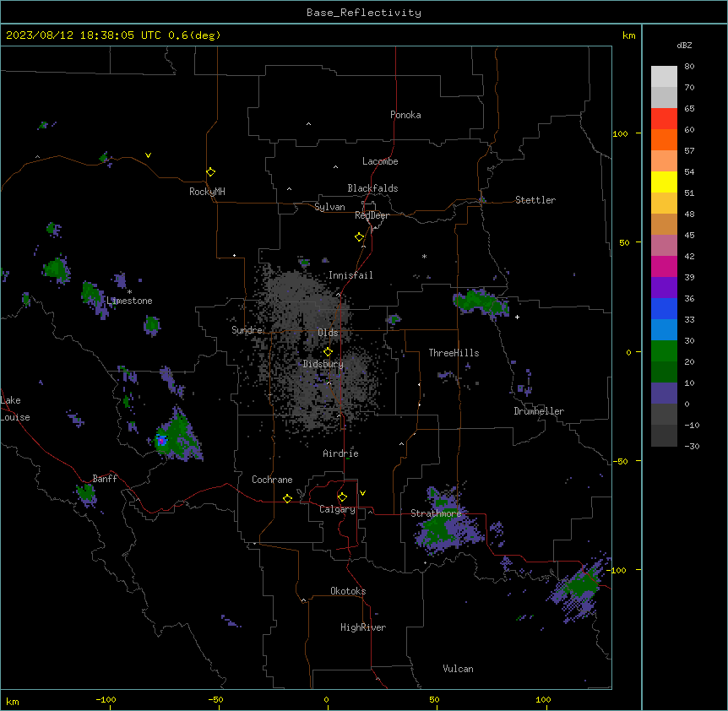Click the Sundre town label
This screenshot has width=728, height=711.
[247, 330]
